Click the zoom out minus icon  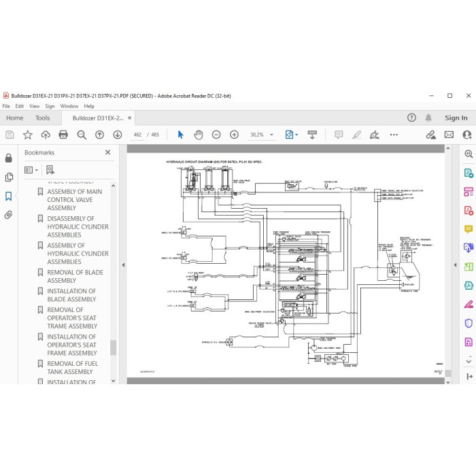pos(216,135)
